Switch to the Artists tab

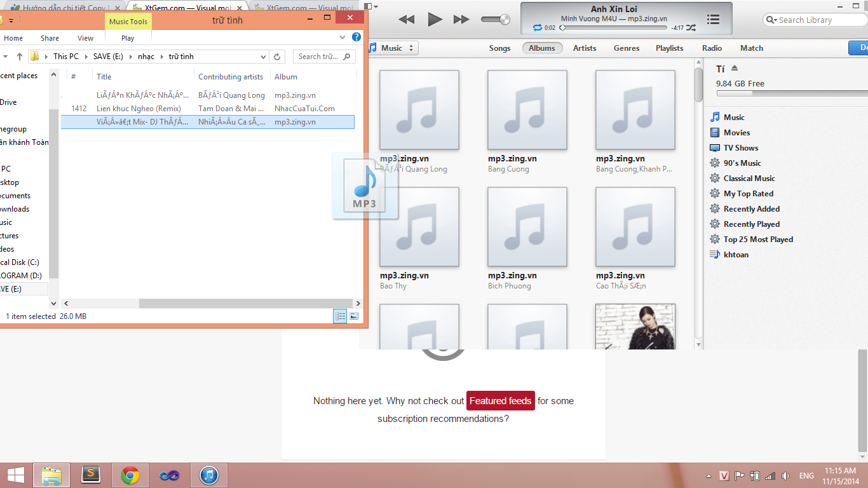tap(585, 48)
